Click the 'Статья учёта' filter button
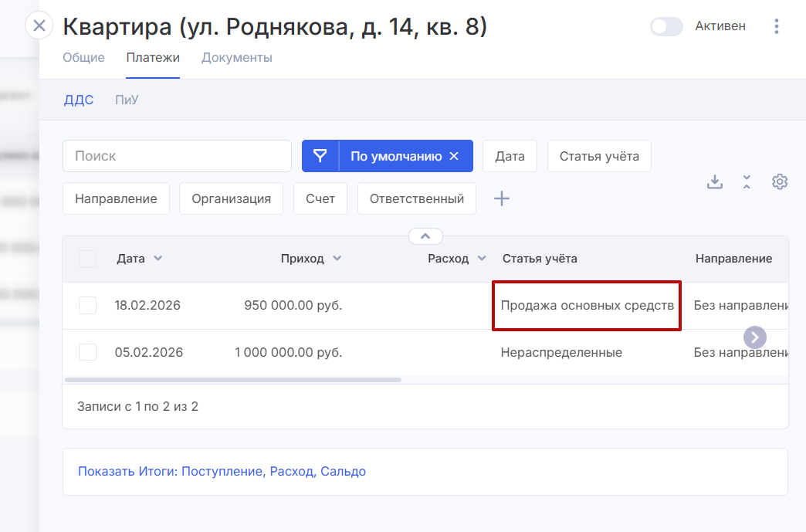The width and height of the screenshot is (806, 532). click(599, 156)
